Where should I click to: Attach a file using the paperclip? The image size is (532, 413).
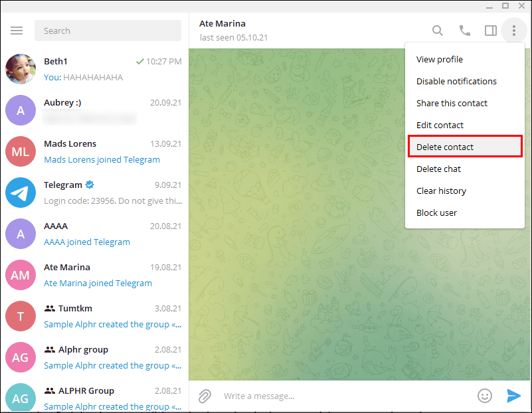205,396
